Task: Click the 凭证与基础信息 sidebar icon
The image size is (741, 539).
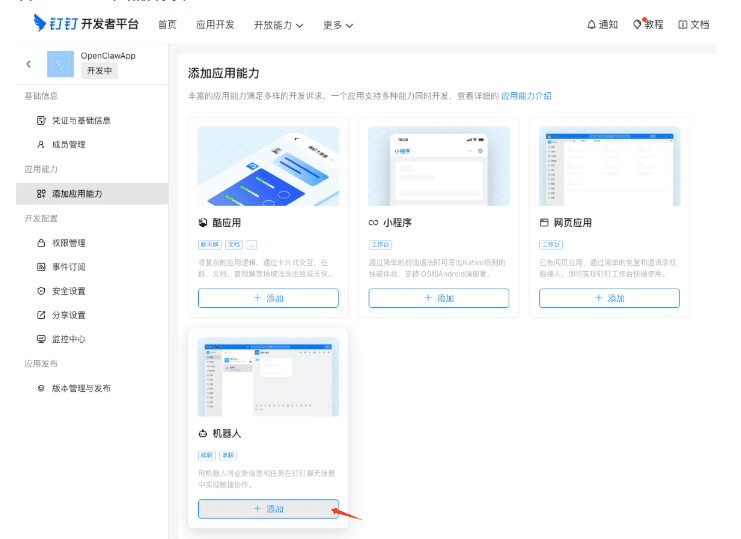Action: pyautogui.click(x=41, y=120)
